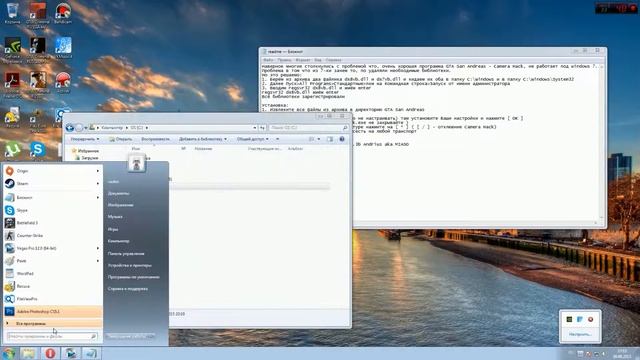Open the Общий доступ dropdown in Explorer
Viewport: 640px width, 360px height.
pyautogui.click(x=253, y=139)
